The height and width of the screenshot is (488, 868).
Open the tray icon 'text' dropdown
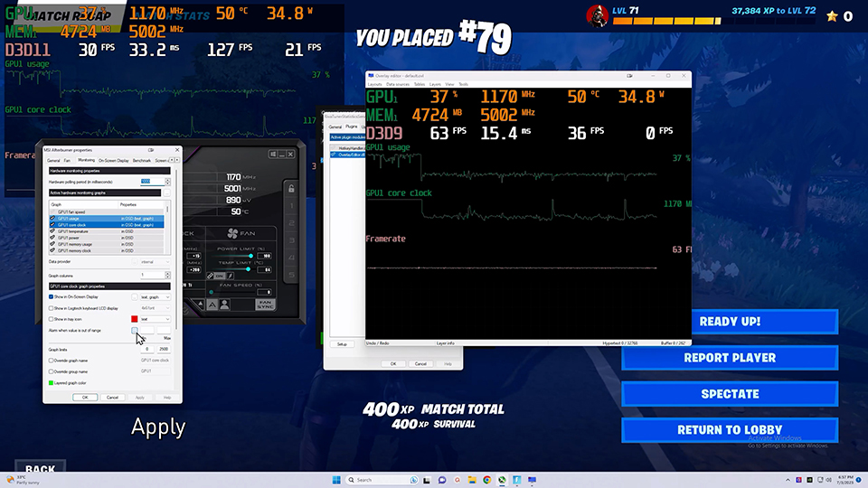click(155, 319)
